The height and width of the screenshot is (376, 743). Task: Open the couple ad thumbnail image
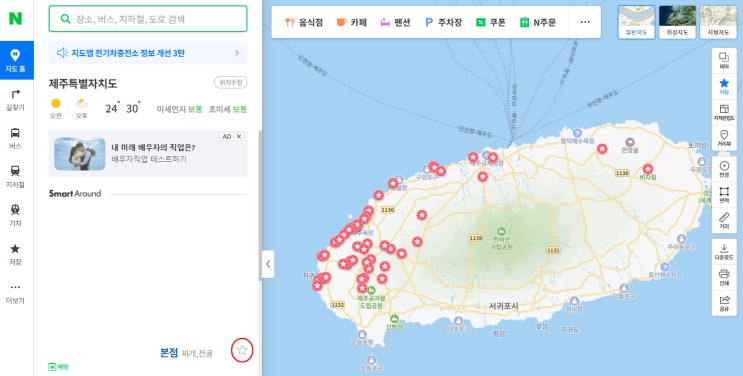(80, 154)
